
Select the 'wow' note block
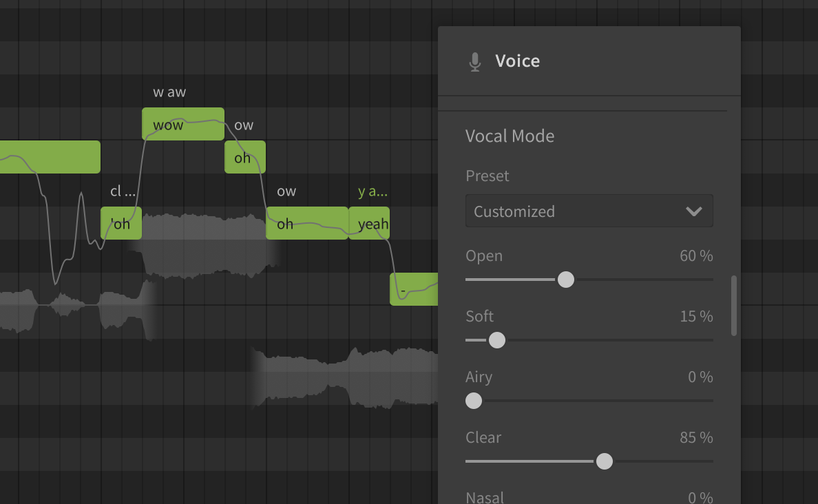pos(183,124)
